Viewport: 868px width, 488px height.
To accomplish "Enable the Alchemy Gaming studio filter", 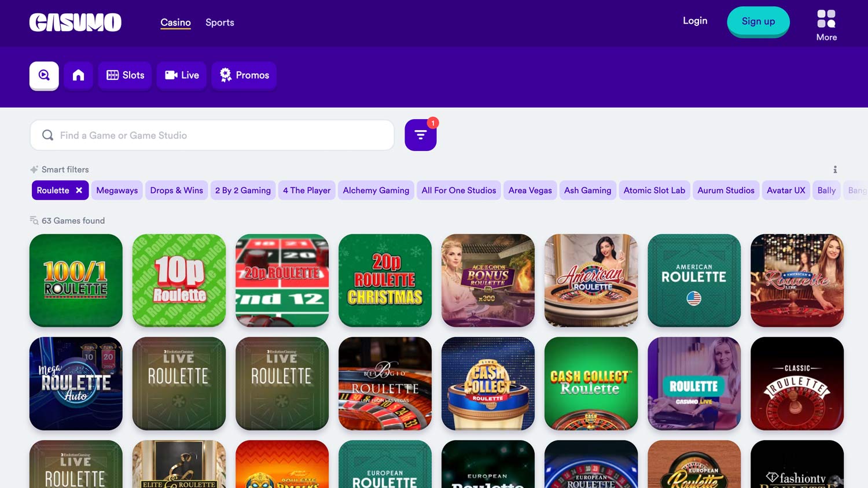I will pyautogui.click(x=376, y=190).
